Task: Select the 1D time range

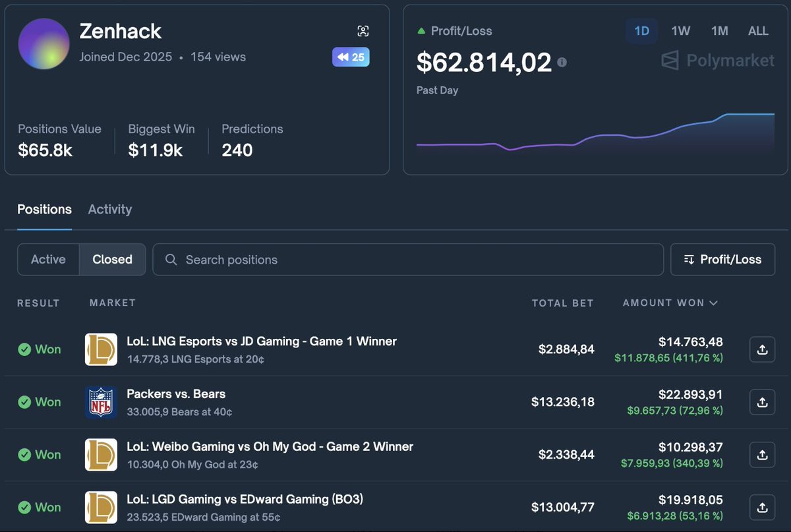Action: tap(641, 31)
